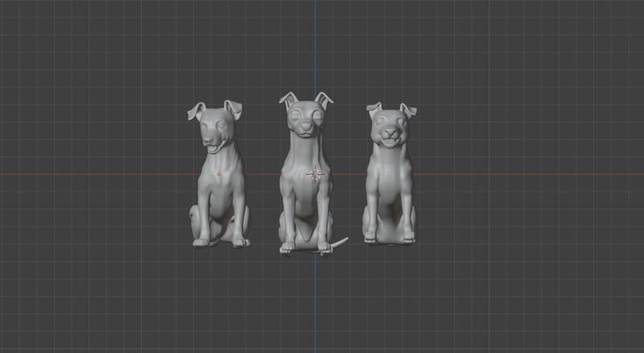Click the 3D cursor crosshair on middle dog
This screenshot has height=353, width=644.
coord(316,174)
